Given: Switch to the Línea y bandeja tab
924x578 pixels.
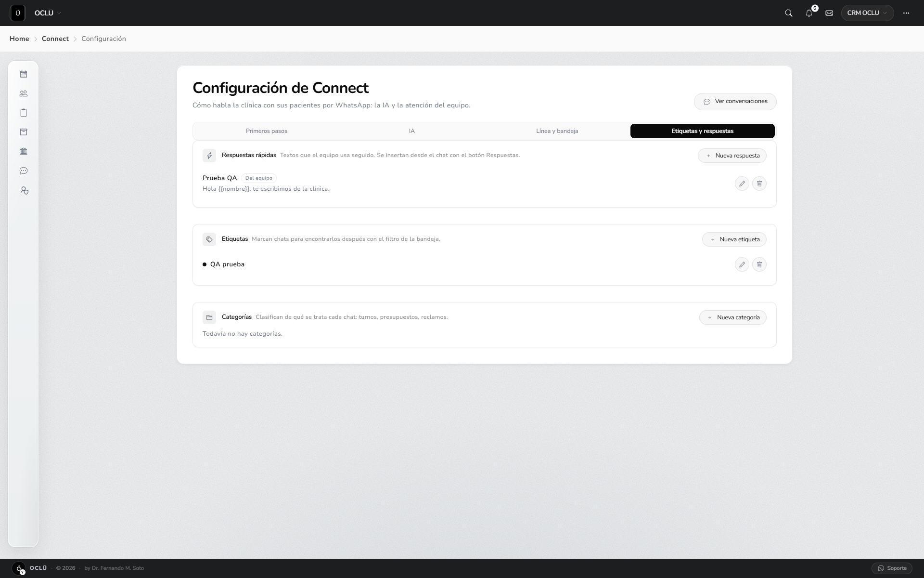Looking at the screenshot, I should (x=557, y=131).
